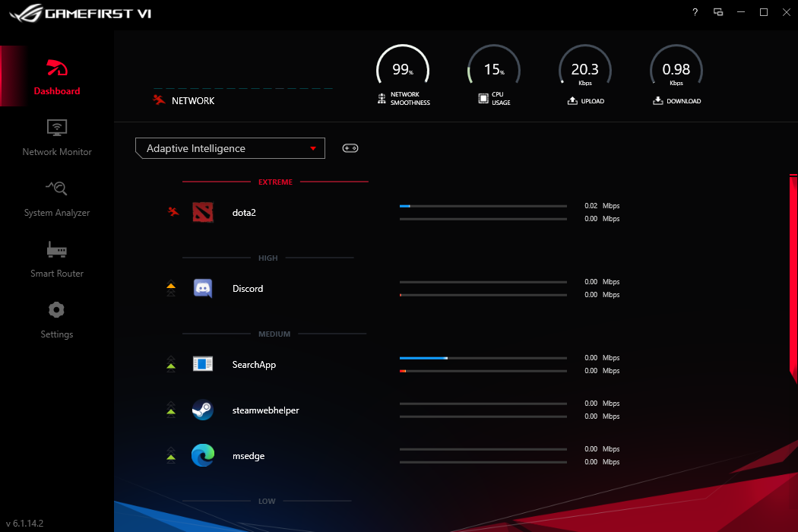
Task: Click the steamwebhelper Steam icon
Action: click(x=203, y=410)
